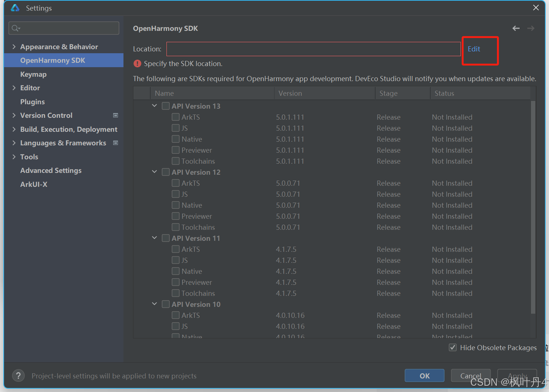Click the Edit link for SDK location

(x=474, y=49)
